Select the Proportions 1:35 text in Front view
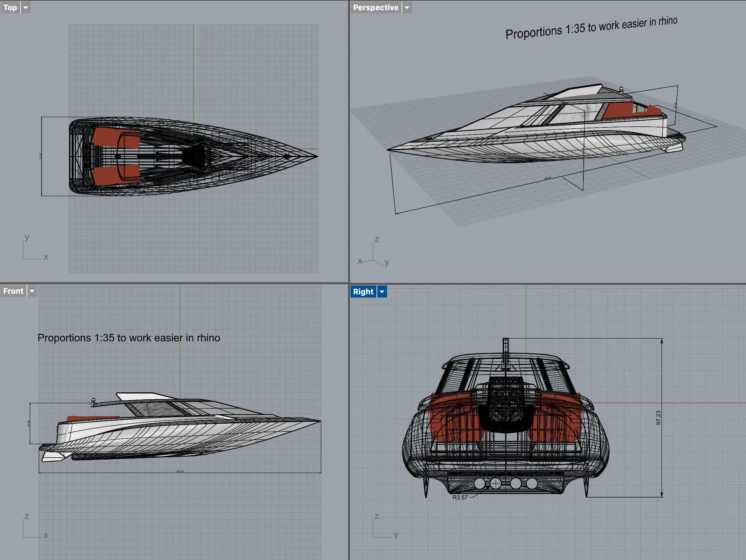The width and height of the screenshot is (746, 560). click(129, 338)
